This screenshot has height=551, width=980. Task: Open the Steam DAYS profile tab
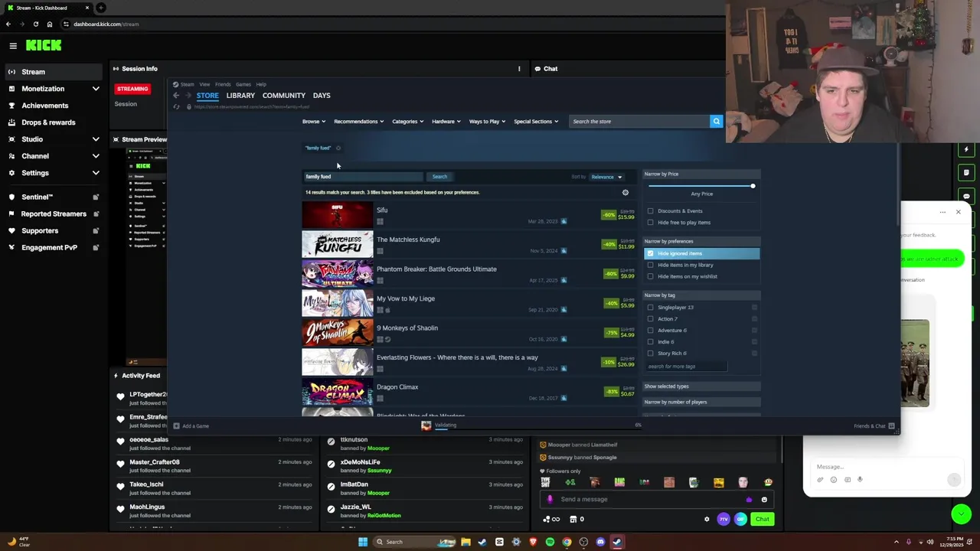point(322,96)
